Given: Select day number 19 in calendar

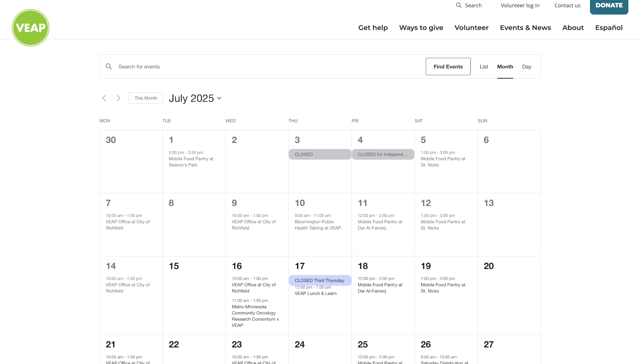Looking at the screenshot, I should pos(426,266).
